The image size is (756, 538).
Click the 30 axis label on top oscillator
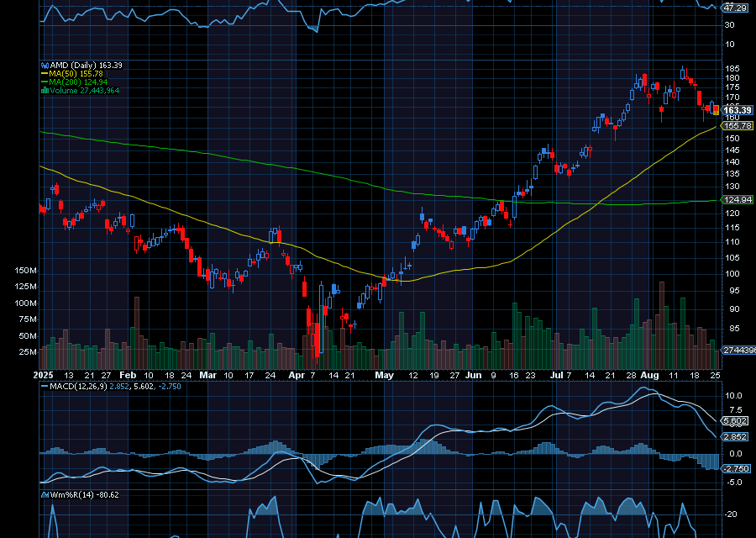pyautogui.click(x=729, y=25)
